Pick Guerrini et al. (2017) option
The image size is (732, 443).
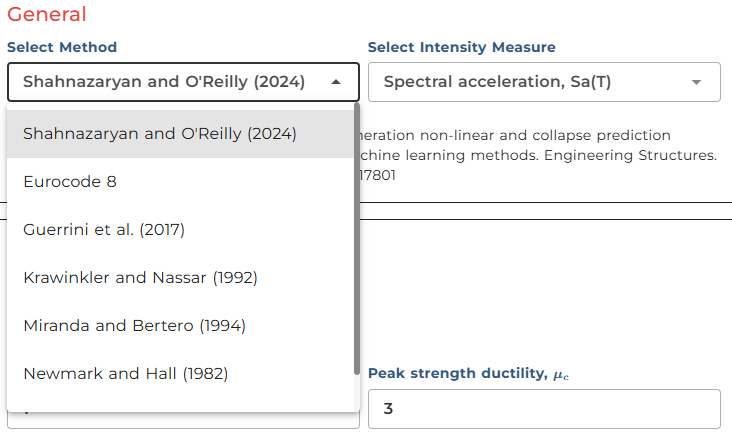(104, 229)
